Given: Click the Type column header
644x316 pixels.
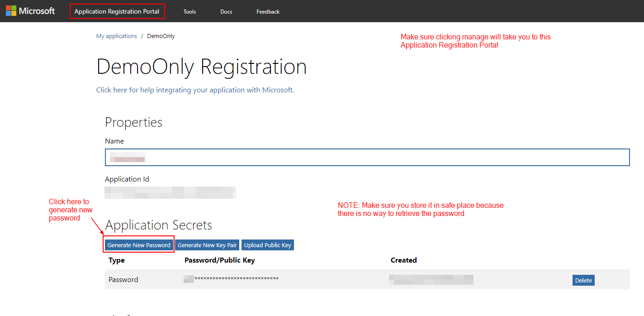Looking at the screenshot, I should [117, 260].
